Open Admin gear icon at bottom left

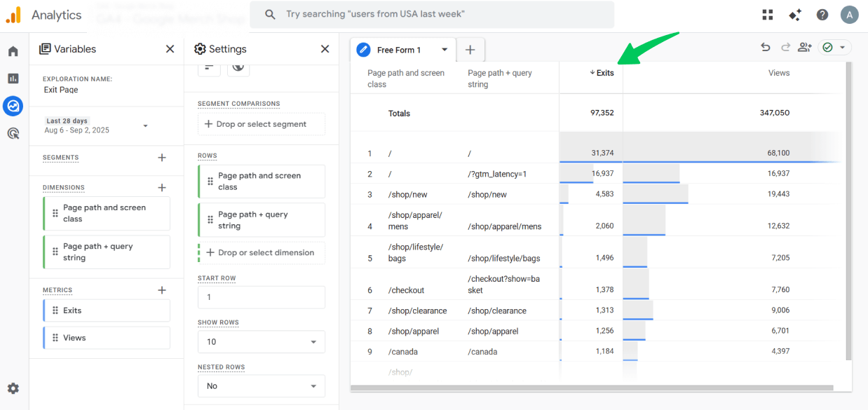(13, 388)
